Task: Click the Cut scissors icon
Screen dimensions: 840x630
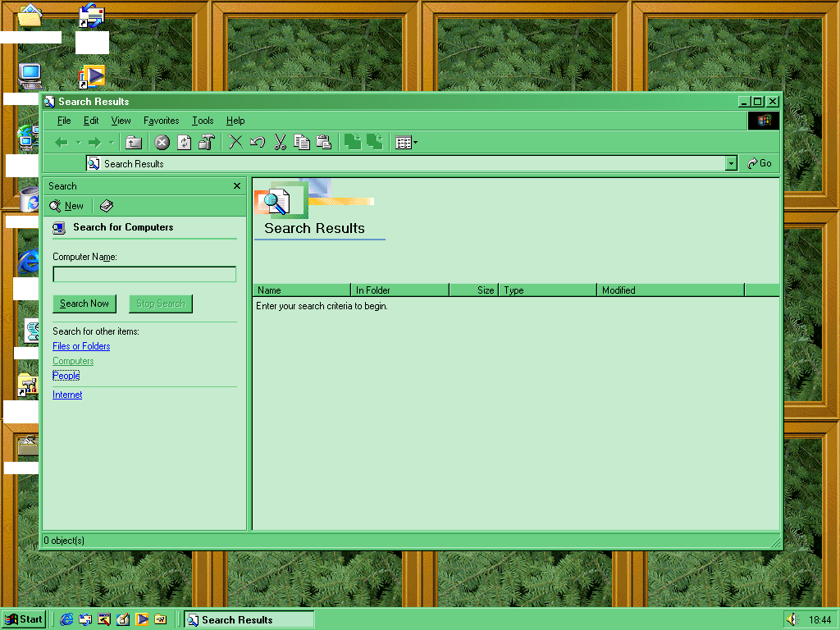Action: pos(280,143)
